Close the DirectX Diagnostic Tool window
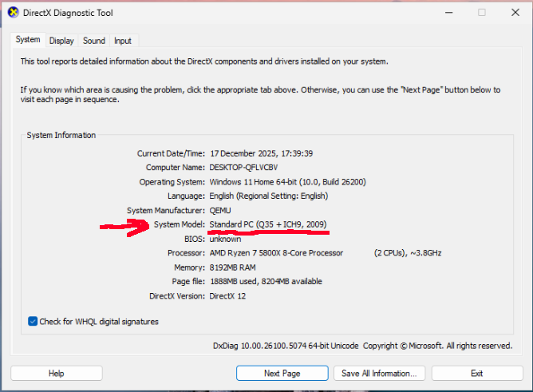The image size is (533, 392). [x=515, y=13]
